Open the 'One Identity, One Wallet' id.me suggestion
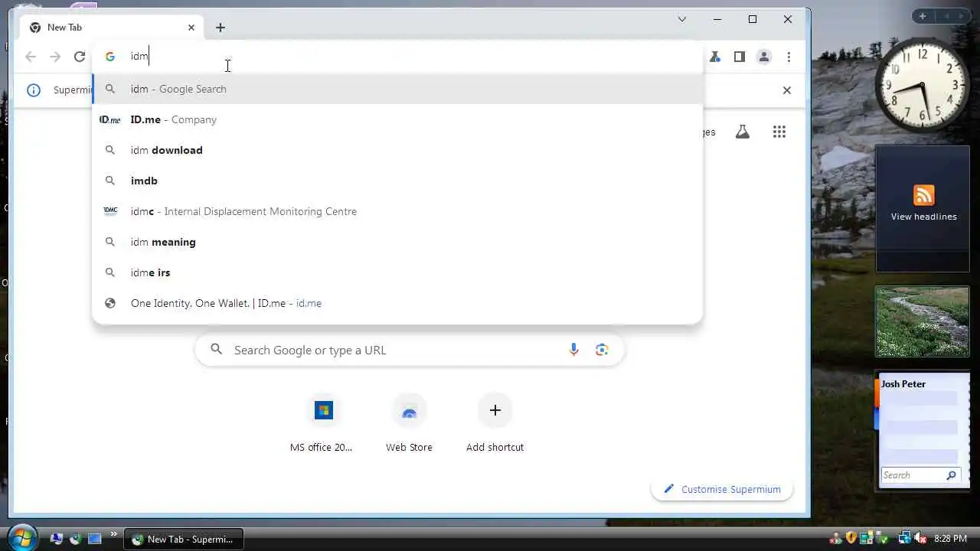 coord(397,303)
